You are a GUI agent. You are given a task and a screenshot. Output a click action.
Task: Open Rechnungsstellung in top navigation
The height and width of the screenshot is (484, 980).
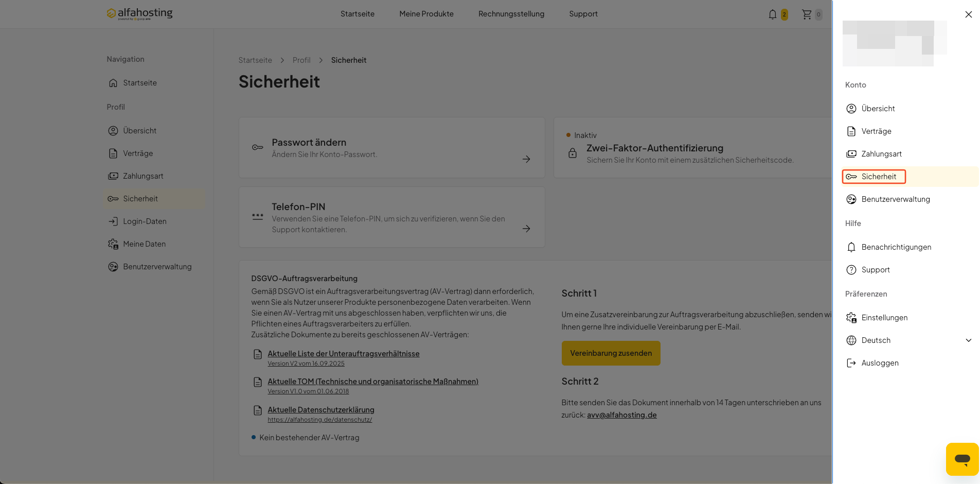[511, 14]
